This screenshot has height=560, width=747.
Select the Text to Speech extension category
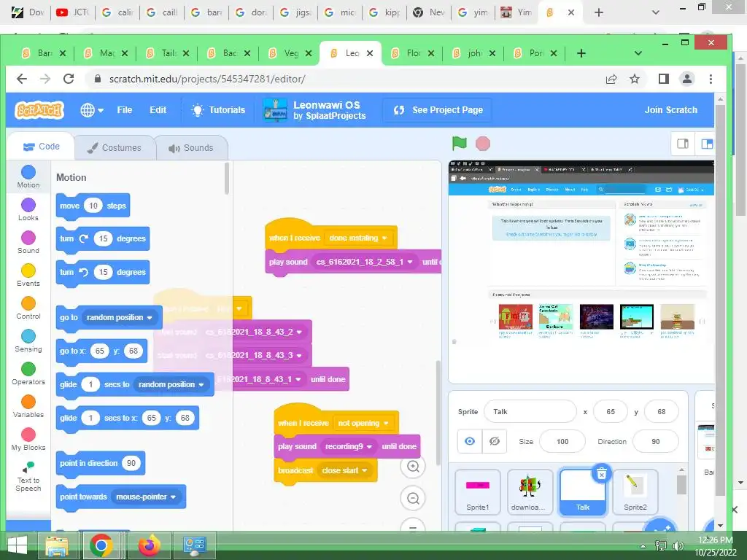pos(28,476)
